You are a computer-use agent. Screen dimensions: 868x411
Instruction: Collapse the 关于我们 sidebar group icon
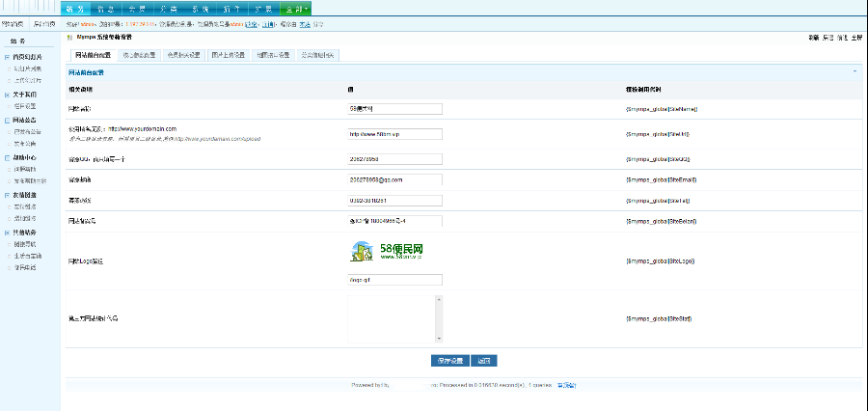7,95
